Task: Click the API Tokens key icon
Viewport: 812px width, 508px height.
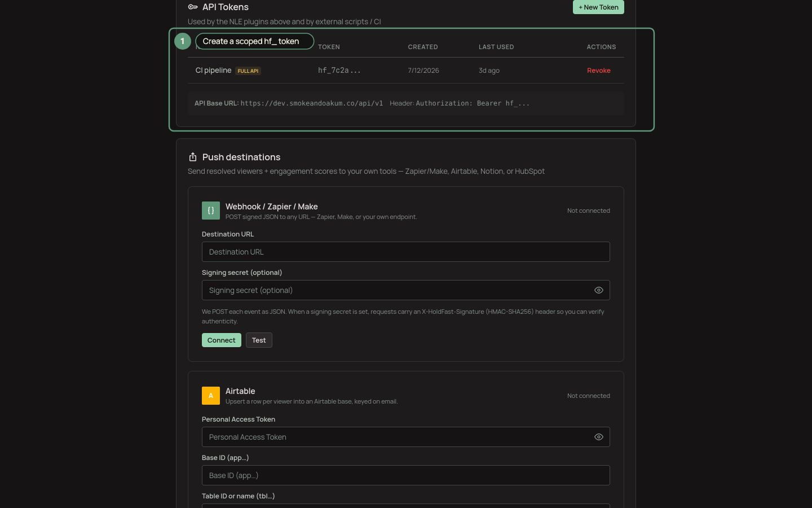Action: [x=193, y=7]
